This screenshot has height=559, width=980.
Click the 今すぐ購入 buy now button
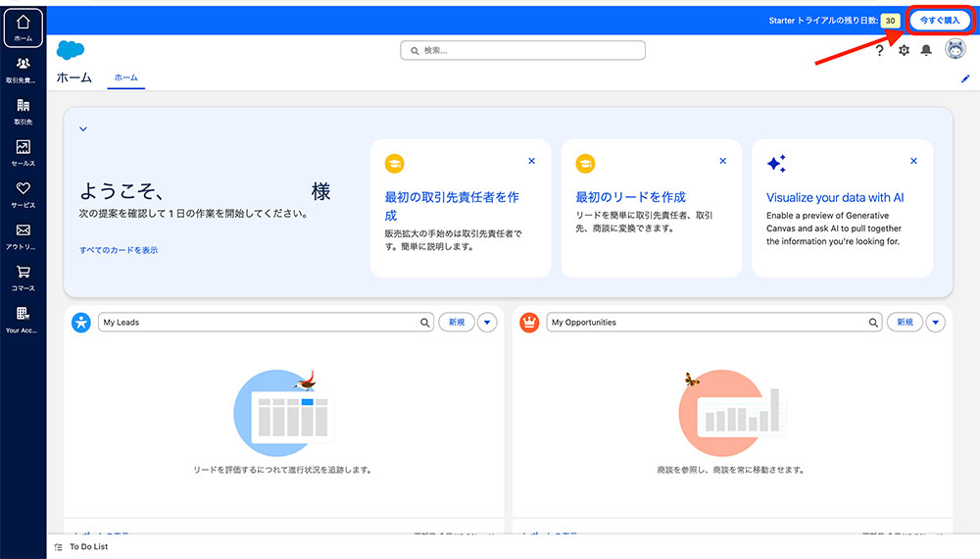[939, 20]
